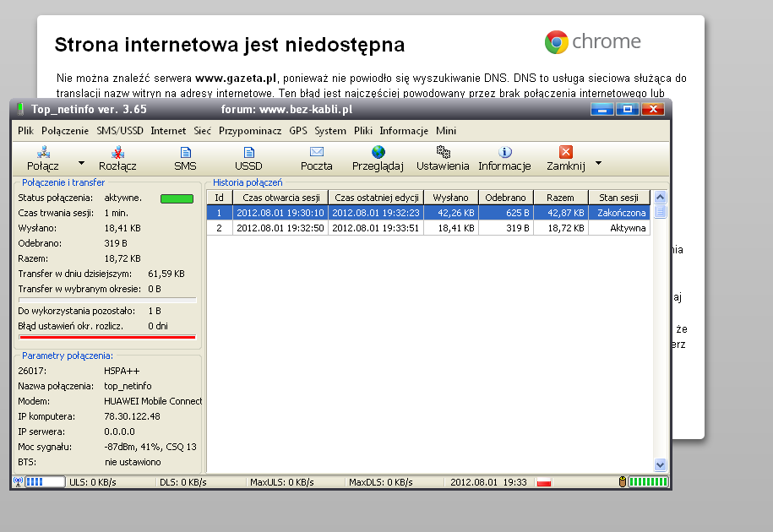This screenshot has height=532, width=773.
Task: Click www.gazeta.pl text on Chrome error page
Action: pyautogui.click(x=236, y=78)
